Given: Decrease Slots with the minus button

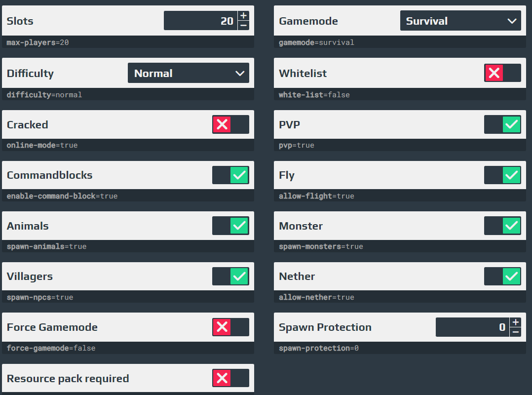Looking at the screenshot, I should coord(243,26).
